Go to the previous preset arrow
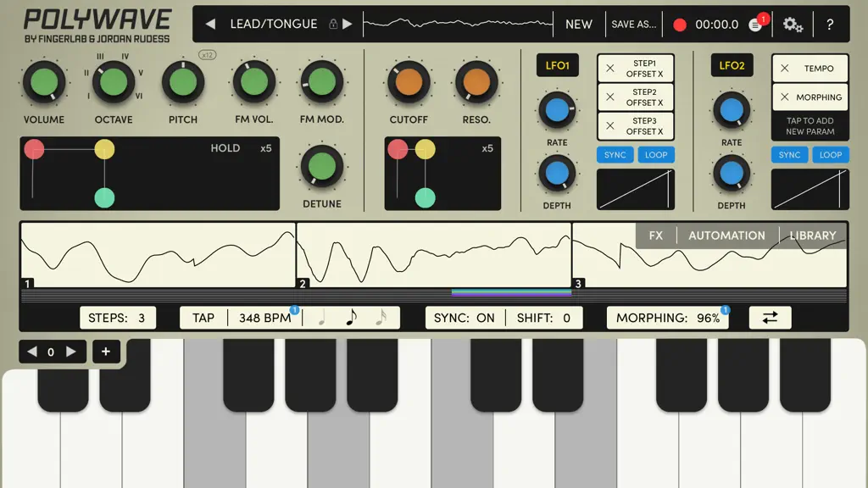Screen dimensions: 868x488 tap(210, 24)
